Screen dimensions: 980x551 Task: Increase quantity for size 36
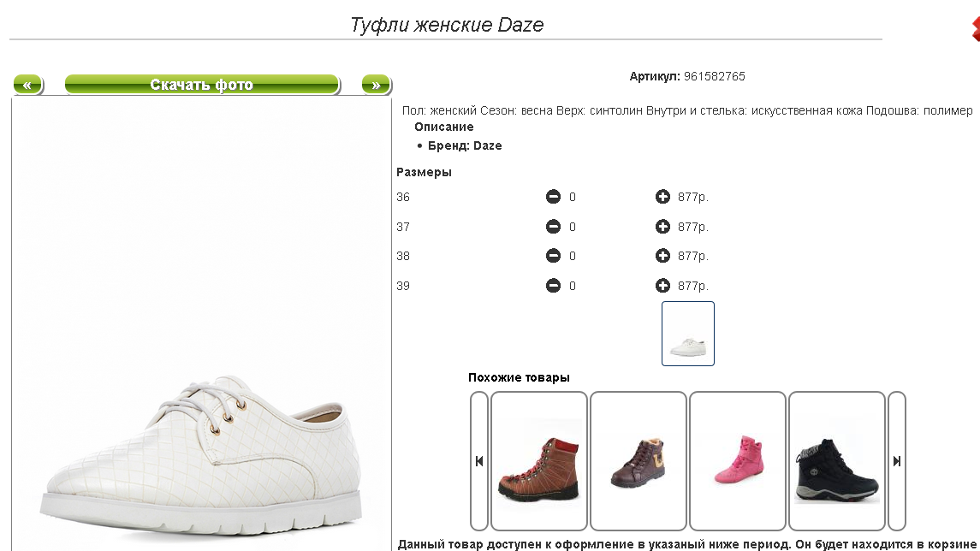pyautogui.click(x=662, y=198)
